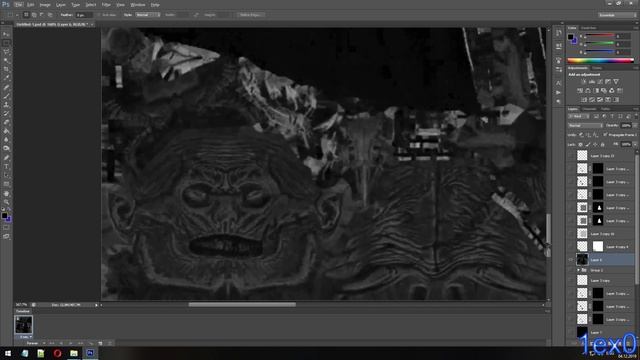This screenshot has width=640, height=360.
Task: Select the Healing Brush tool
Action: tap(6, 87)
